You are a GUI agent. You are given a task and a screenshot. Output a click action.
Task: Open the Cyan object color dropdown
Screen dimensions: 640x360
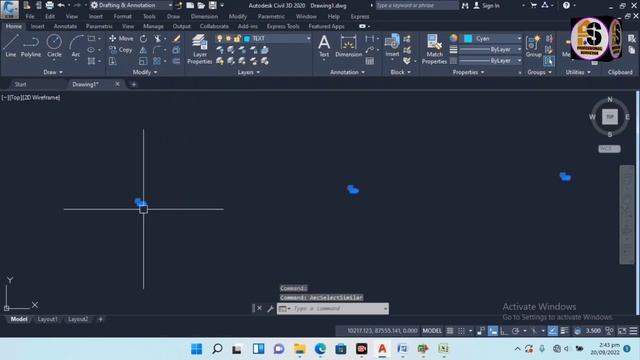coord(519,38)
